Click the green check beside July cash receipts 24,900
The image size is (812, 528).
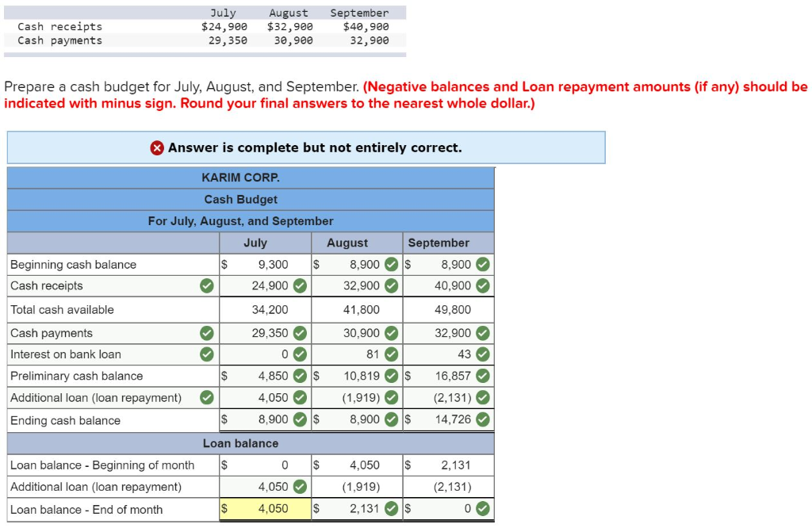tap(300, 285)
